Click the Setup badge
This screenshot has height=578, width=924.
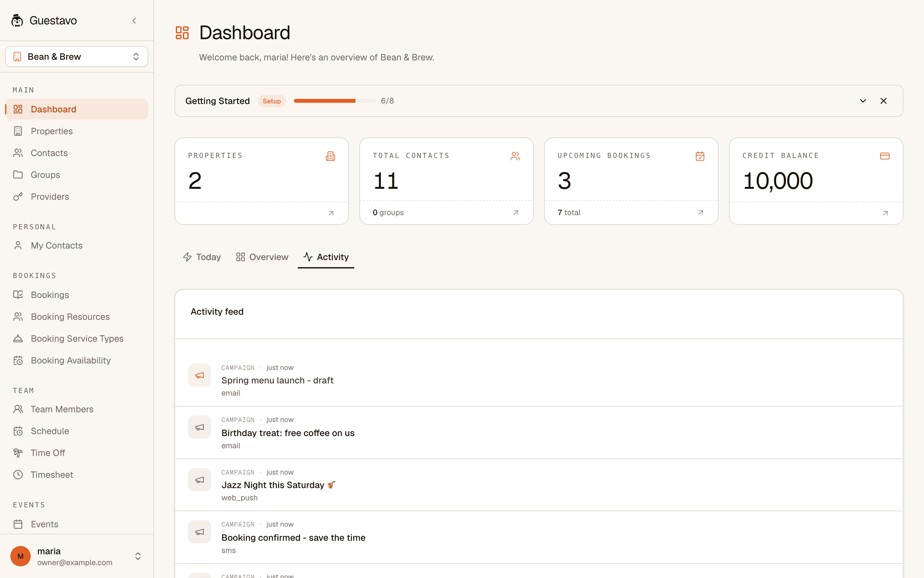[272, 101]
